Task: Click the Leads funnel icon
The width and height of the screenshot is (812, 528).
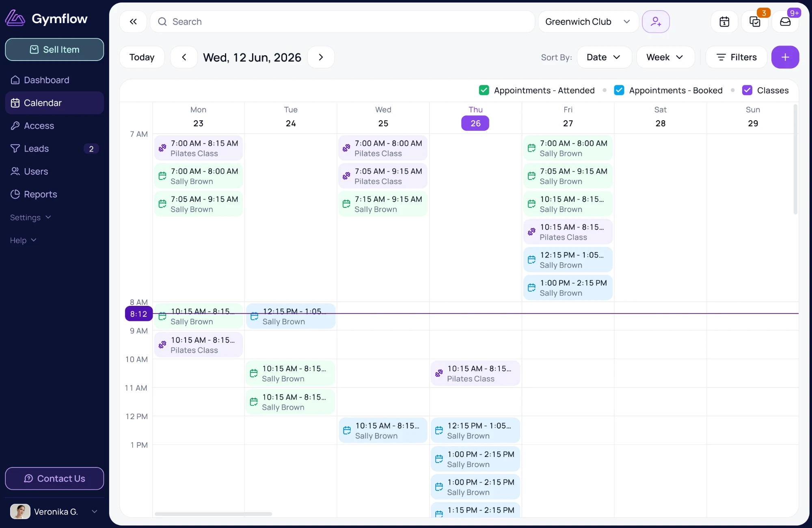Action: click(15, 149)
